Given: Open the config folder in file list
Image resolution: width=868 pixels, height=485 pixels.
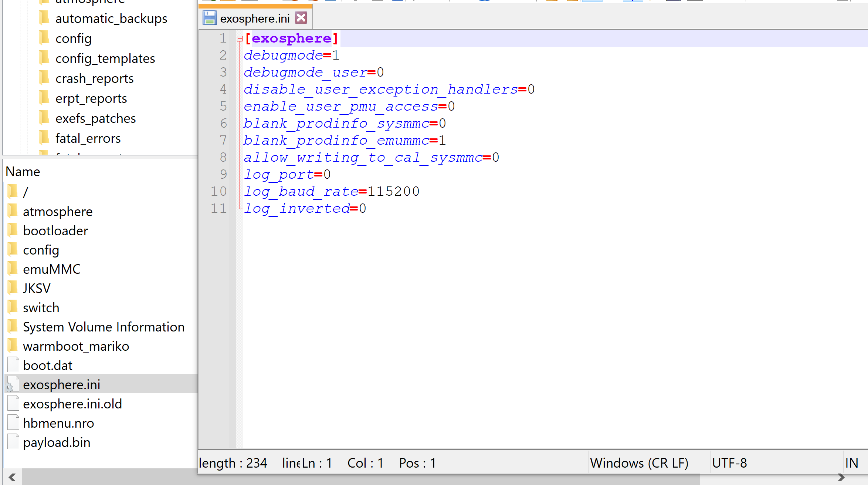Looking at the screenshot, I should click(41, 250).
